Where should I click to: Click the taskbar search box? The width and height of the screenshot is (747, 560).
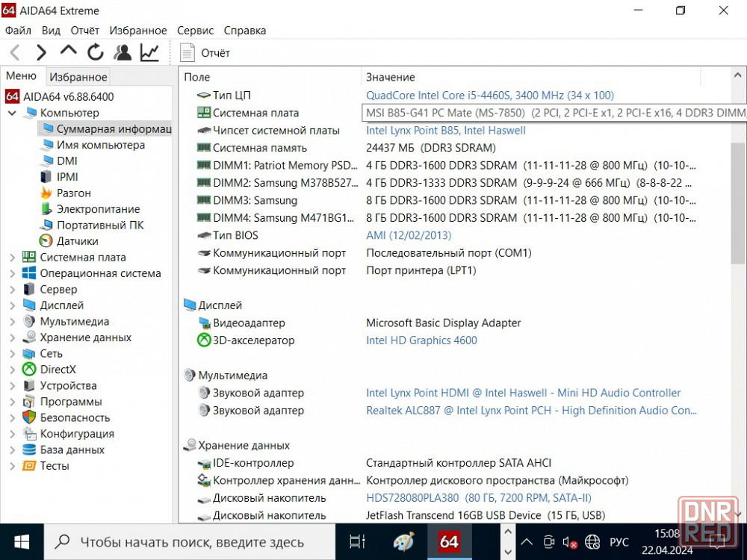[190, 542]
